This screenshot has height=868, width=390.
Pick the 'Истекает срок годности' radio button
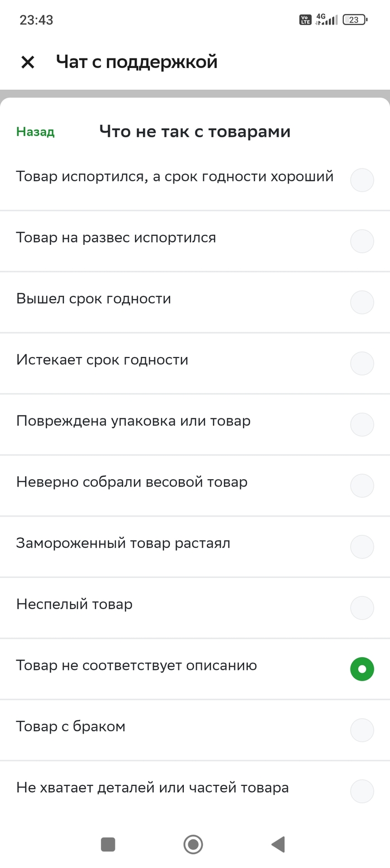pos(362,363)
